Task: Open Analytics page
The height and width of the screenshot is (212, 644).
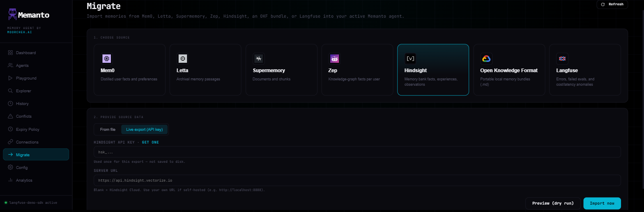Action: (36, 180)
